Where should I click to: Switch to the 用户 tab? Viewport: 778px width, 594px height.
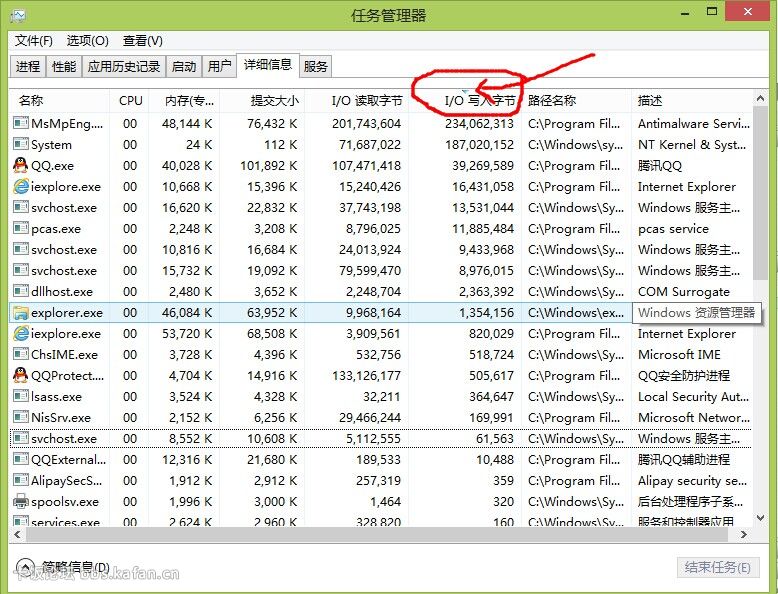pos(219,66)
